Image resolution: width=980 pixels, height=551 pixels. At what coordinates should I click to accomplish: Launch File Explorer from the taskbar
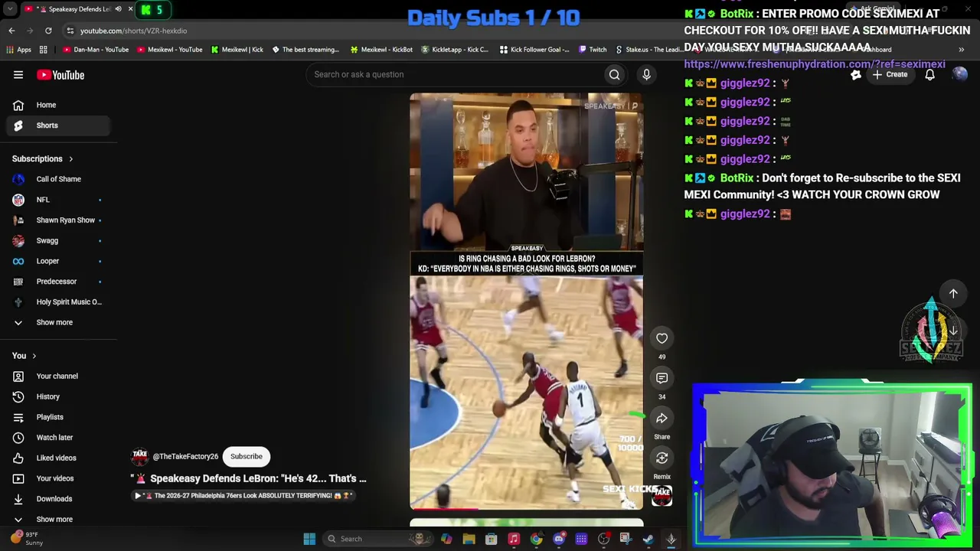[x=469, y=539]
